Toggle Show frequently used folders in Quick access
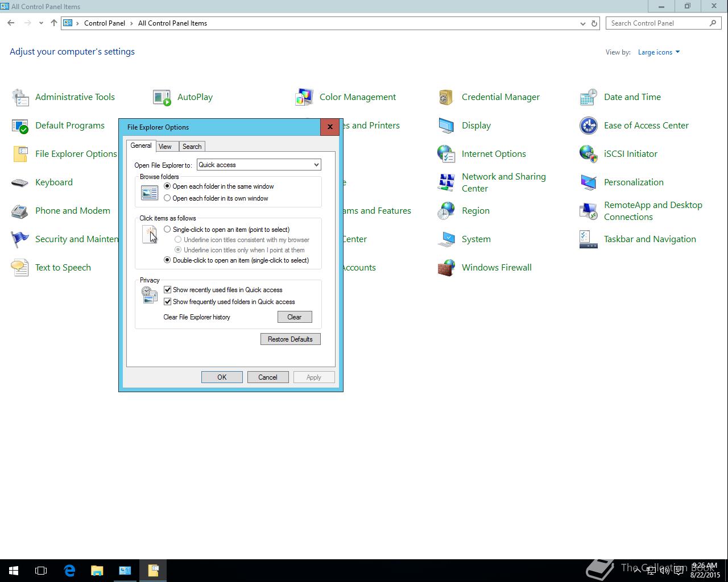The width and height of the screenshot is (728, 582). click(168, 302)
